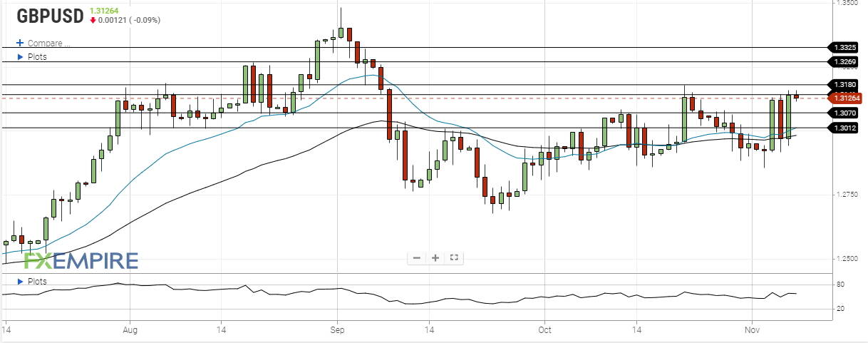Click the current price 1.31264 red tag
This screenshot has width=868, height=343.
point(847,98)
